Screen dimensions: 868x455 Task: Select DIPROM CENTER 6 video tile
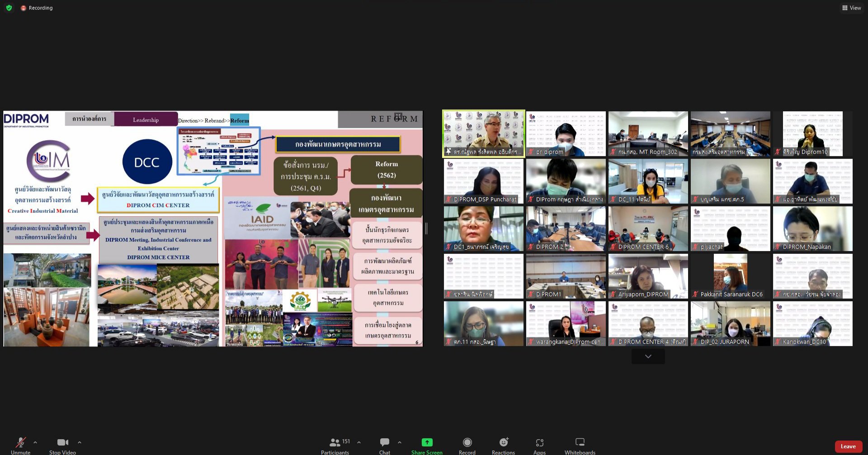[x=648, y=228]
